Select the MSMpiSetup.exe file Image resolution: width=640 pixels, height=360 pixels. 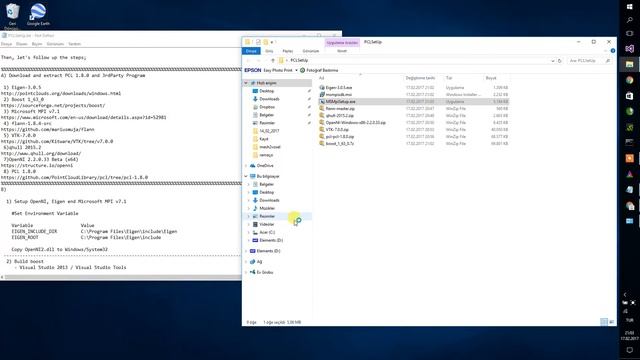point(340,101)
